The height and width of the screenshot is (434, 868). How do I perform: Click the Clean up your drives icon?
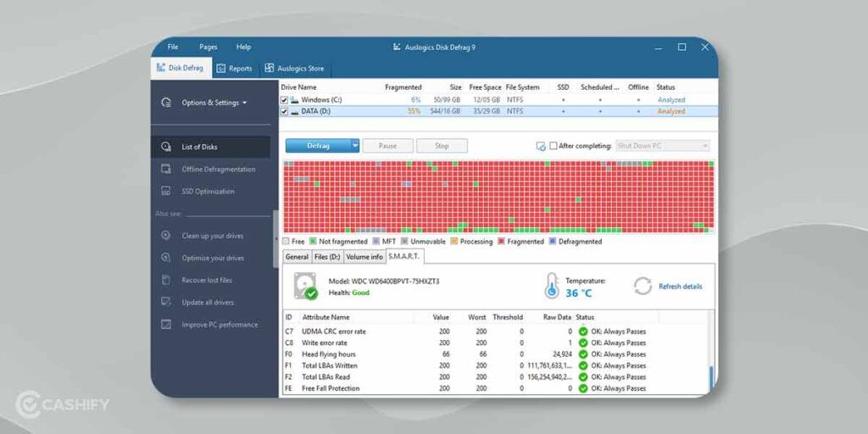tap(165, 236)
